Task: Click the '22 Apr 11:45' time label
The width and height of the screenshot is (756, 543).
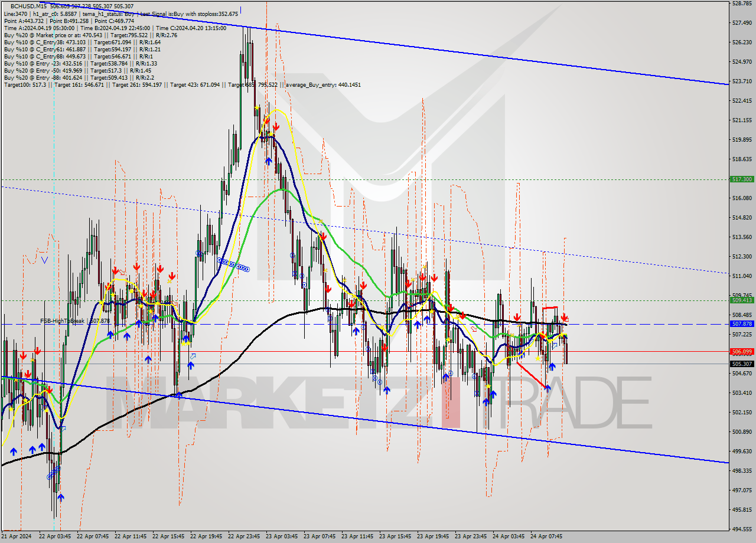Action: pos(131,537)
